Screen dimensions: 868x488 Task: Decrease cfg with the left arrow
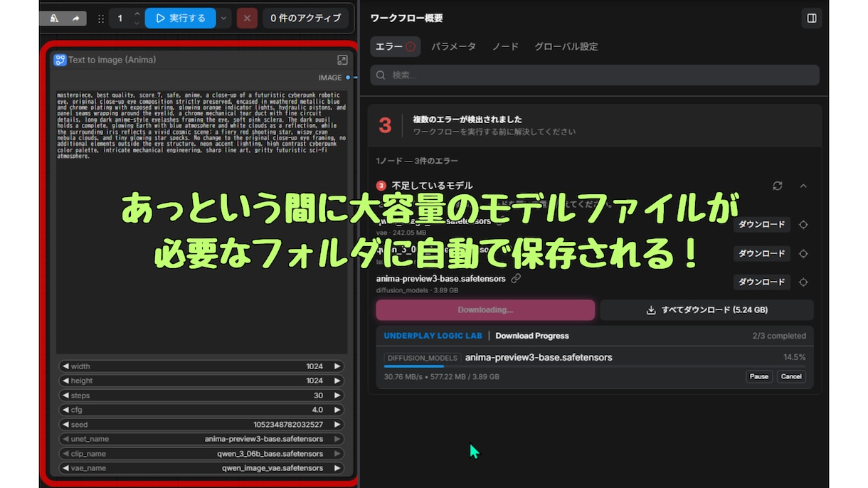(65, 410)
